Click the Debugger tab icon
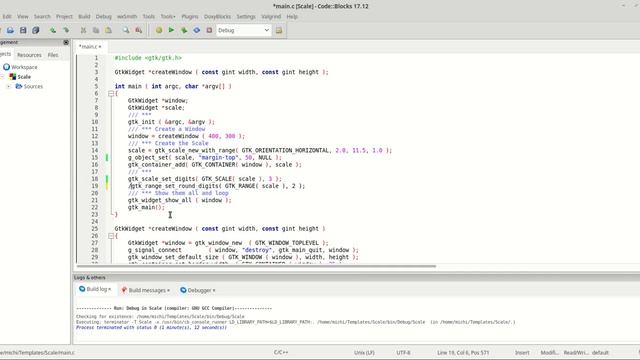 (x=183, y=290)
